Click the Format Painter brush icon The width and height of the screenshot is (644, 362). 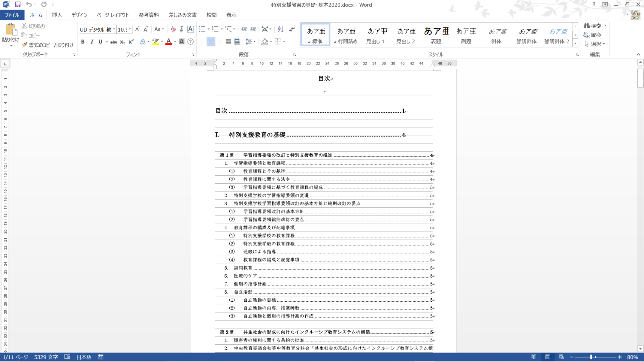point(25,45)
